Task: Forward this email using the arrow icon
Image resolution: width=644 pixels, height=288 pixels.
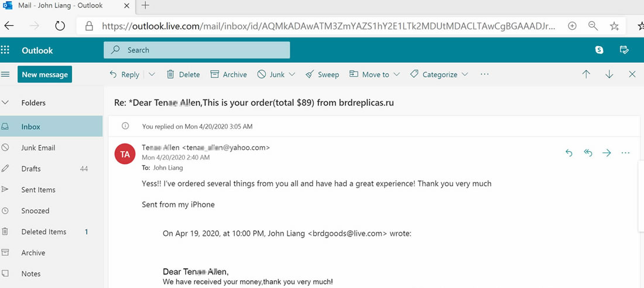Action: click(607, 153)
